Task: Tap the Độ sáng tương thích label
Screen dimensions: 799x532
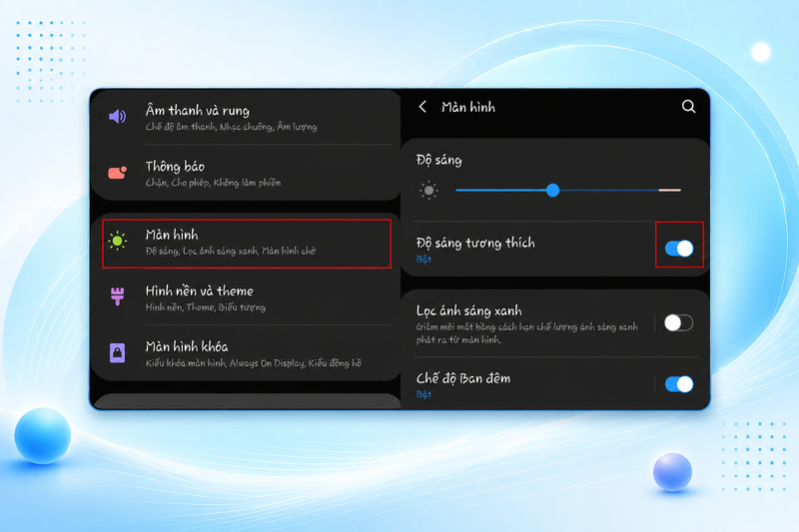Action: point(475,243)
